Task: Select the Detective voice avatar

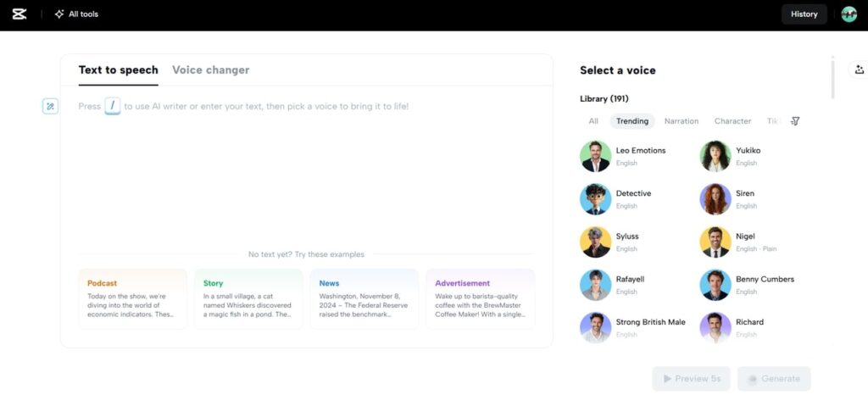Action: 596,199
